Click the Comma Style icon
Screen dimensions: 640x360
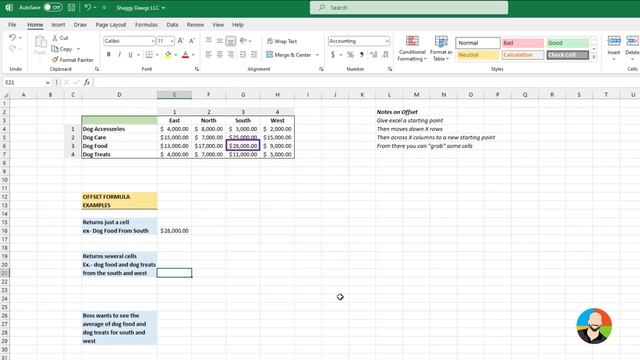pos(362,54)
